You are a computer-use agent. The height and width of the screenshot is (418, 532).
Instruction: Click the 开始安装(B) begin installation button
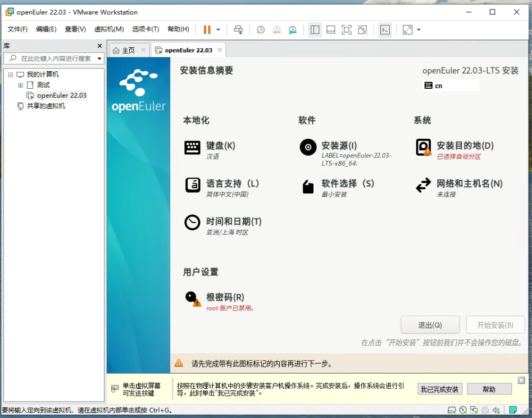click(x=495, y=325)
